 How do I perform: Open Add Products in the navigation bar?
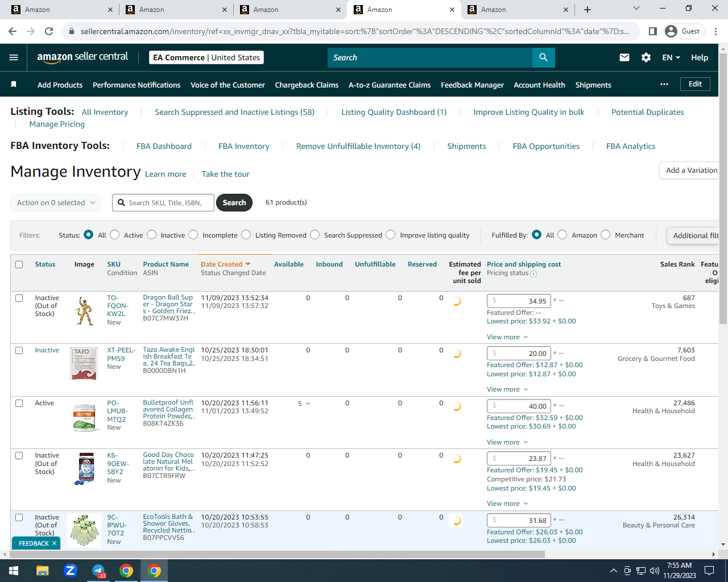click(x=60, y=85)
